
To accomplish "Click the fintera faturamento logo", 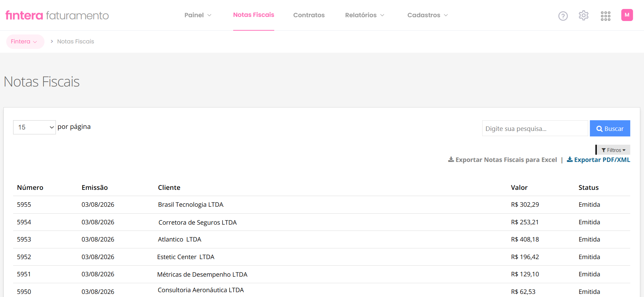I will coord(57,16).
